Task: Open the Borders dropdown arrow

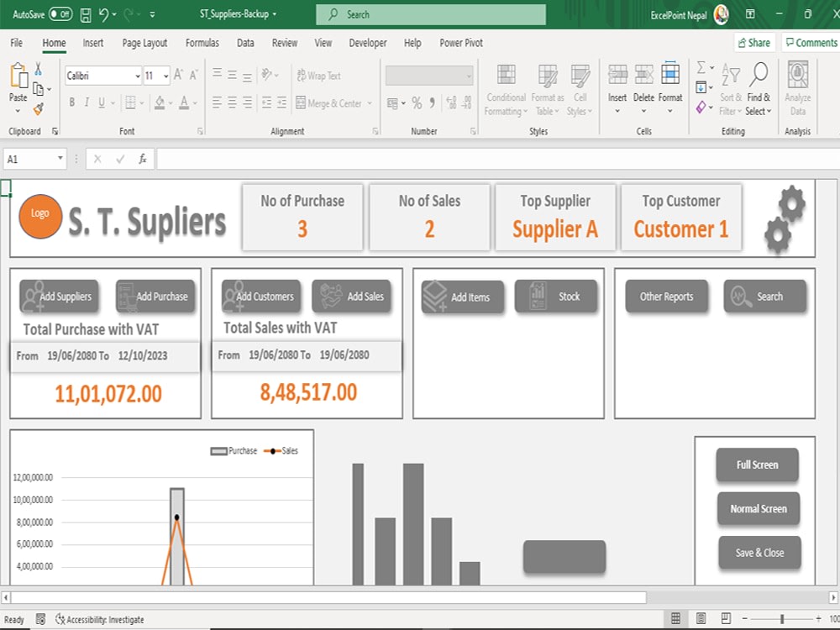Action: [142, 102]
